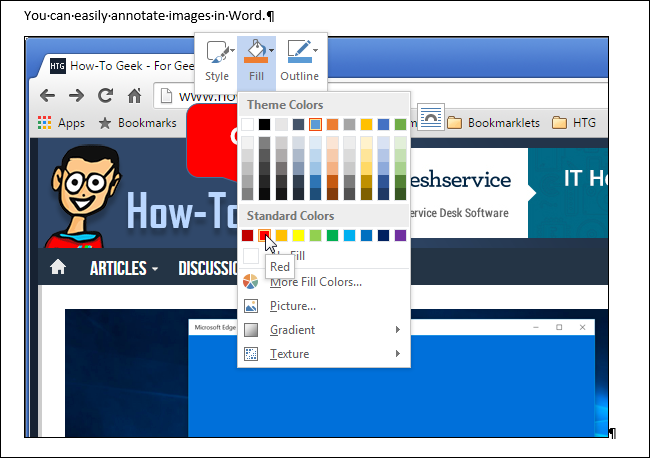This screenshot has width=650, height=458.
Task: Pick the Purple standard color
Action: pos(400,236)
